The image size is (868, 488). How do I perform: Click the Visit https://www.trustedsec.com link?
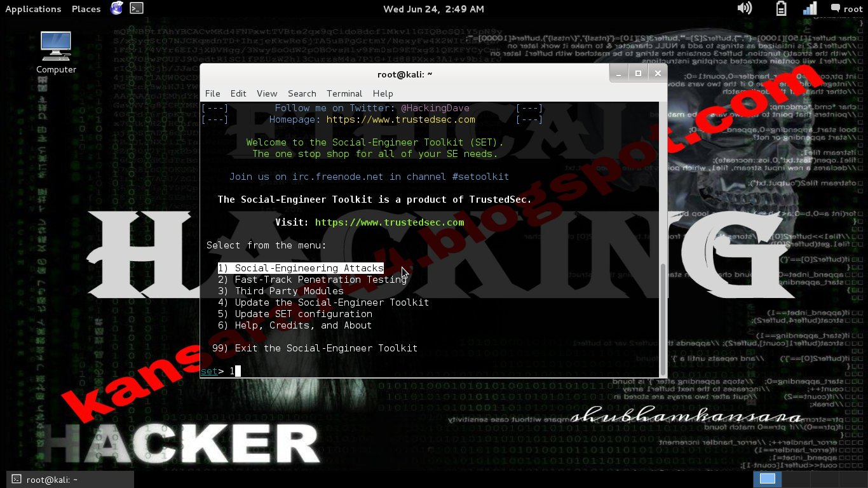390,222
